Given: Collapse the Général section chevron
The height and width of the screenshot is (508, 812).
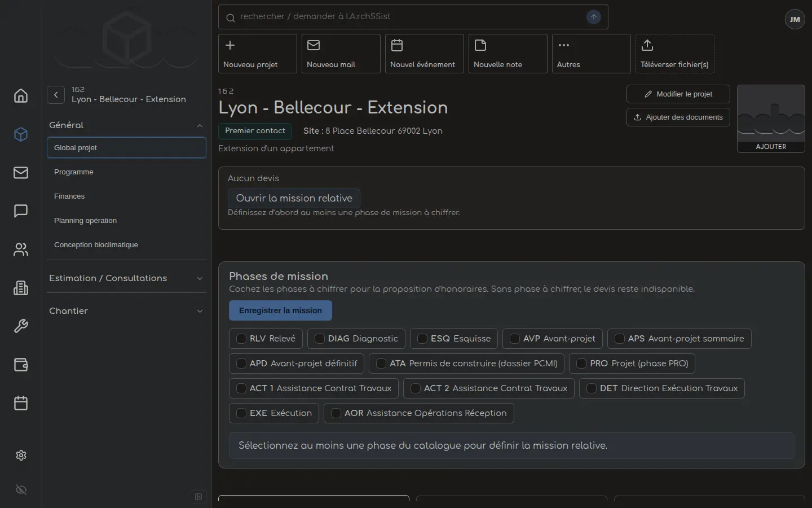Looking at the screenshot, I should [200, 125].
